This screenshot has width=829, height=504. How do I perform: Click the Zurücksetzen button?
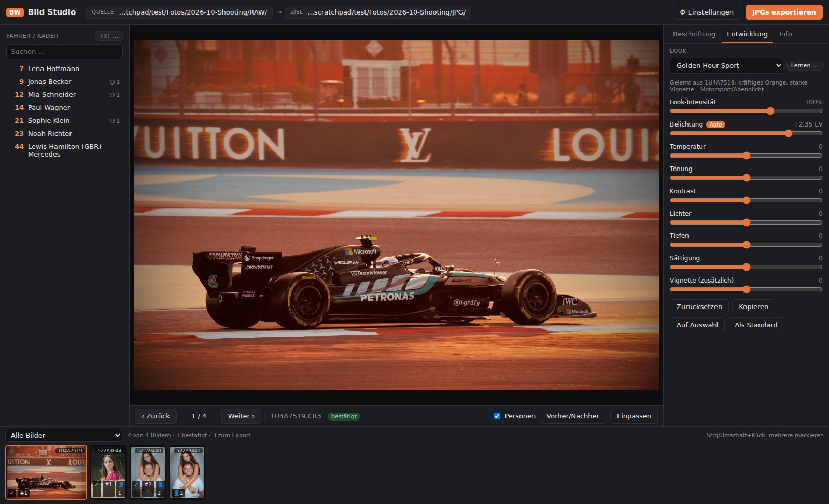click(699, 306)
